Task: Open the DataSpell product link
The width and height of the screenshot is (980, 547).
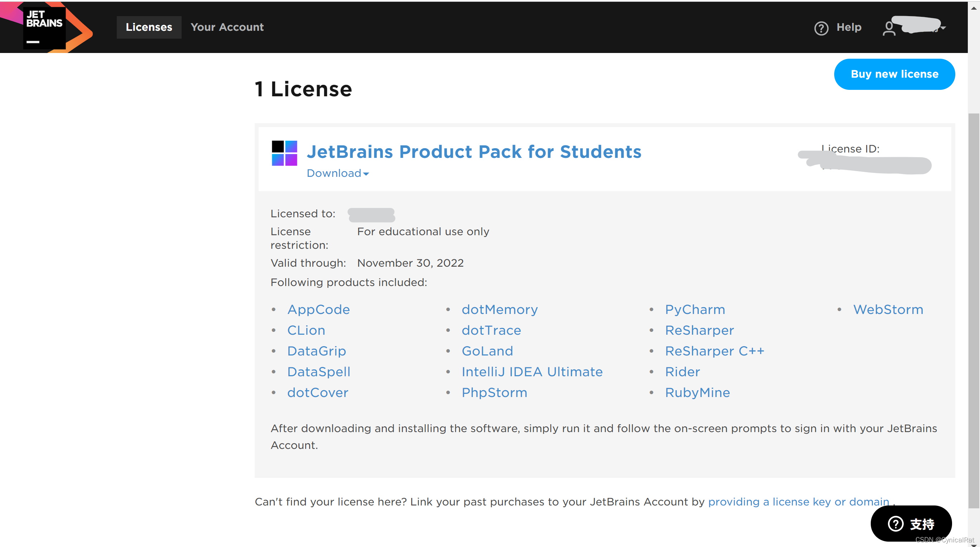Action: 318,371
